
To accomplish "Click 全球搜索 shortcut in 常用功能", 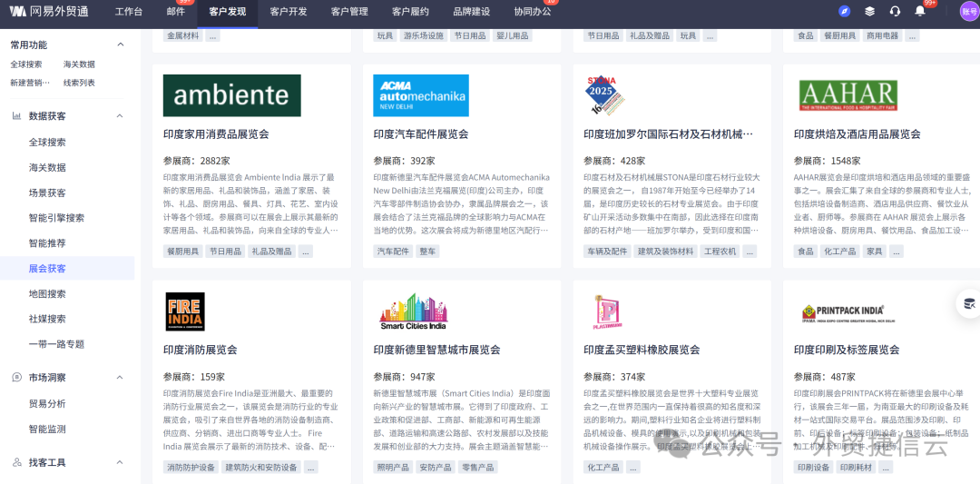I will coord(26,64).
